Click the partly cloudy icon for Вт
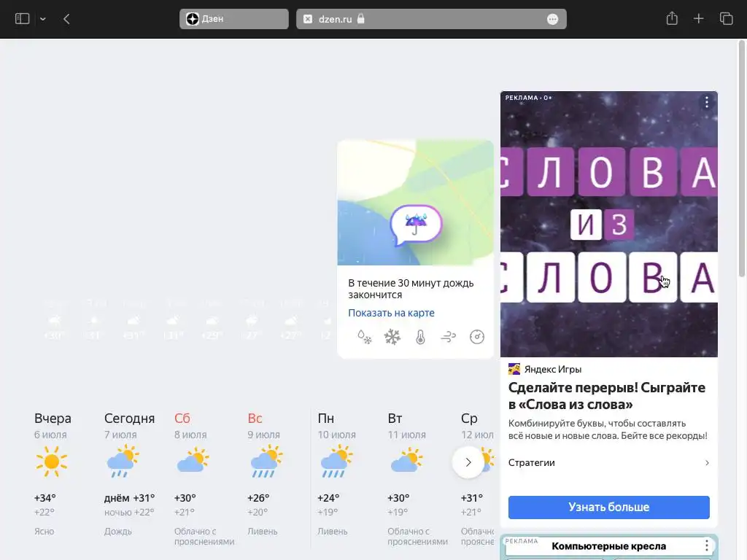Image resolution: width=747 pixels, height=560 pixels. pos(406,460)
